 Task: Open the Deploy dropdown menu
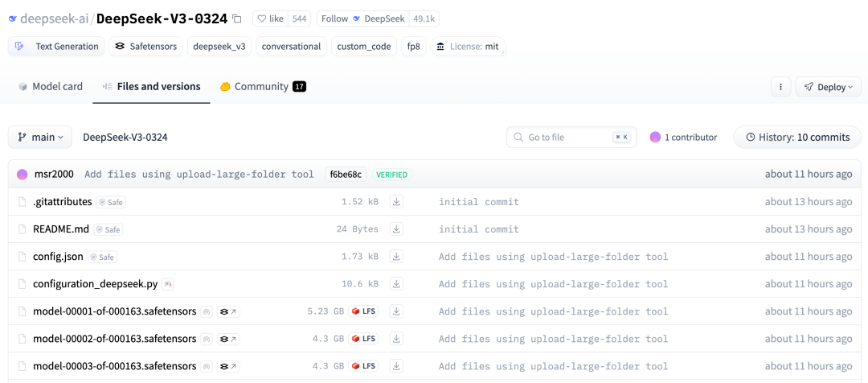[828, 87]
